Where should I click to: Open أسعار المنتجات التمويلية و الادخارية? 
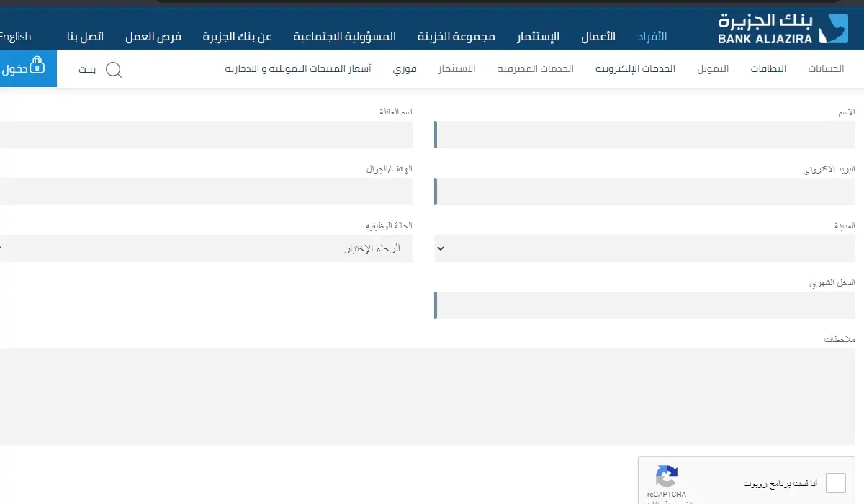click(298, 69)
